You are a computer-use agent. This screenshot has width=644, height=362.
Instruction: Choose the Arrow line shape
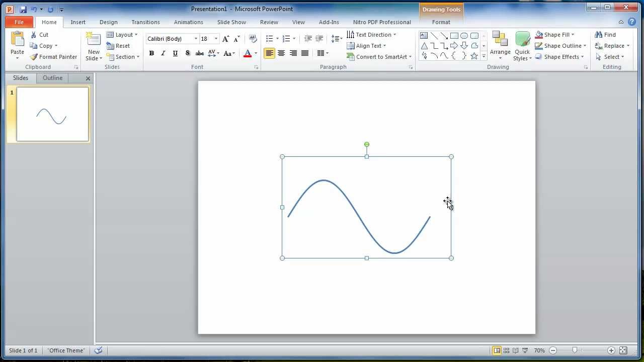pyautogui.click(x=443, y=35)
